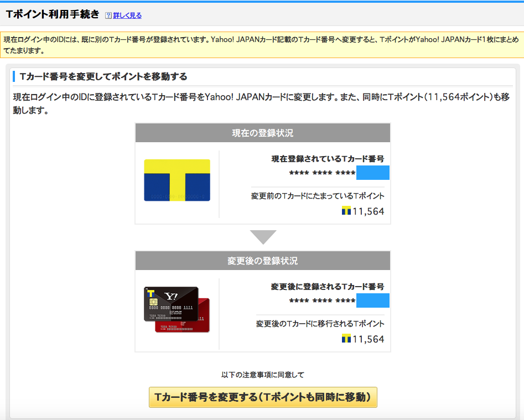The height and width of the screenshot is (420, 524).
Task: Select the 現在の登録状況 header bar
Action: point(263,133)
